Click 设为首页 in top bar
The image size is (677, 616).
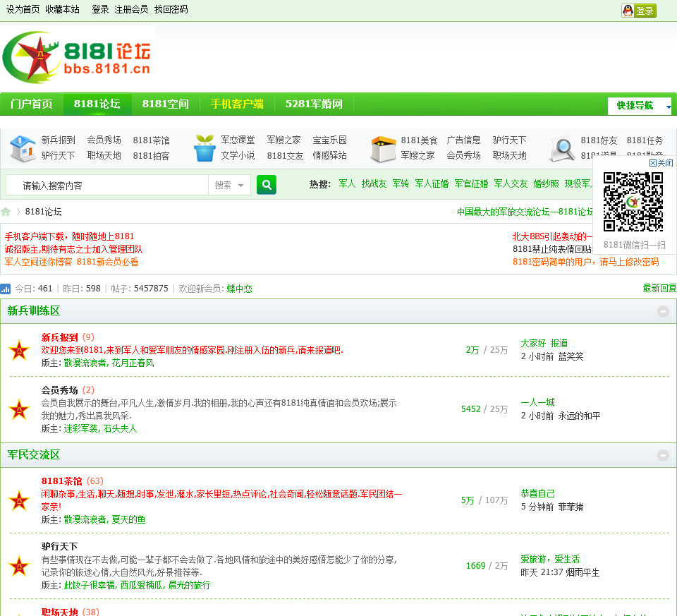click(x=23, y=9)
